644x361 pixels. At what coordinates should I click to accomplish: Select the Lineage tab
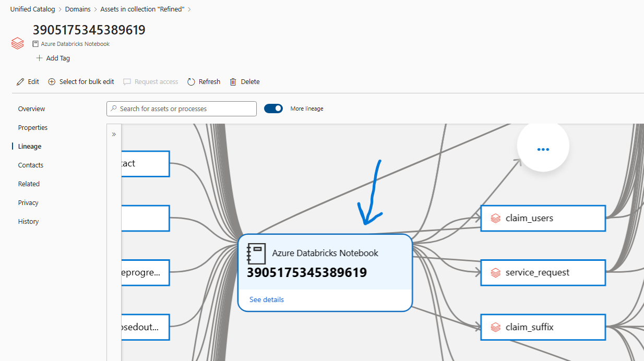click(30, 147)
